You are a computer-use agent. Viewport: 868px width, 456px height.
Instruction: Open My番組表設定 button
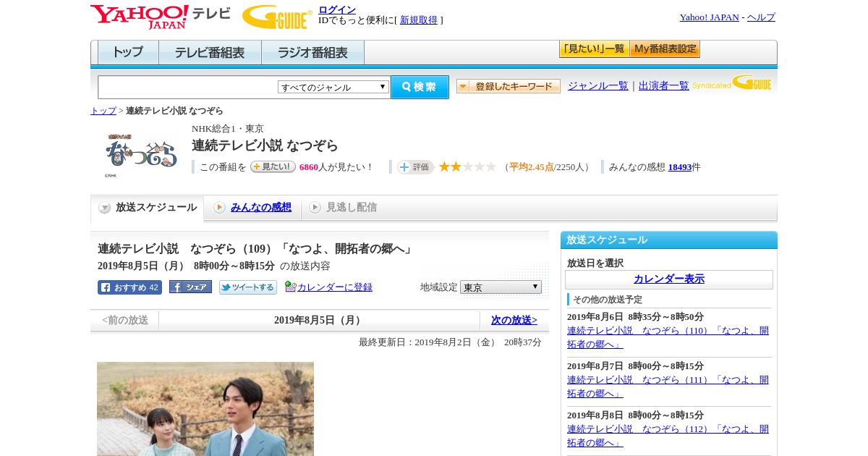pos(665,49)
